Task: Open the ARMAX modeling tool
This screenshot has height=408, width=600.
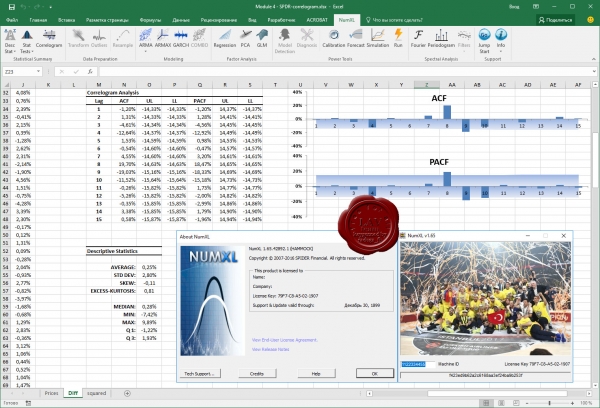Action: 163,39
